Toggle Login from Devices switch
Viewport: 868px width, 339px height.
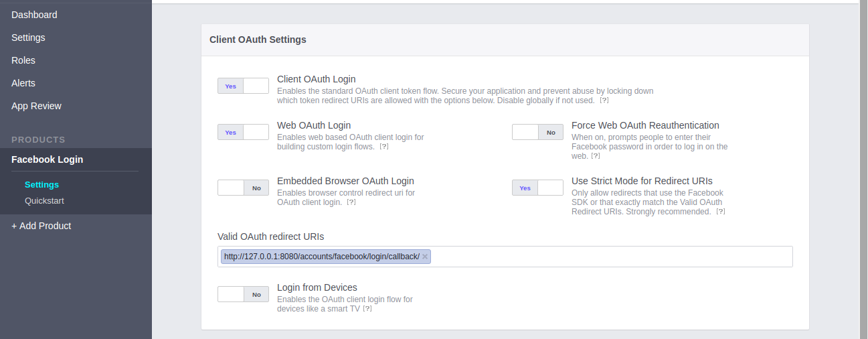[243, 294]
